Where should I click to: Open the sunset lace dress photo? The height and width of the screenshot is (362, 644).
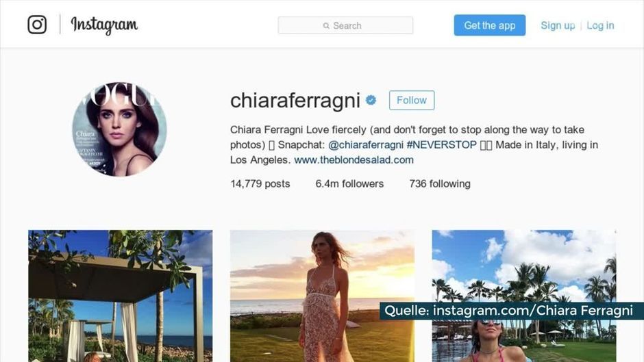(x=322, y=296)
